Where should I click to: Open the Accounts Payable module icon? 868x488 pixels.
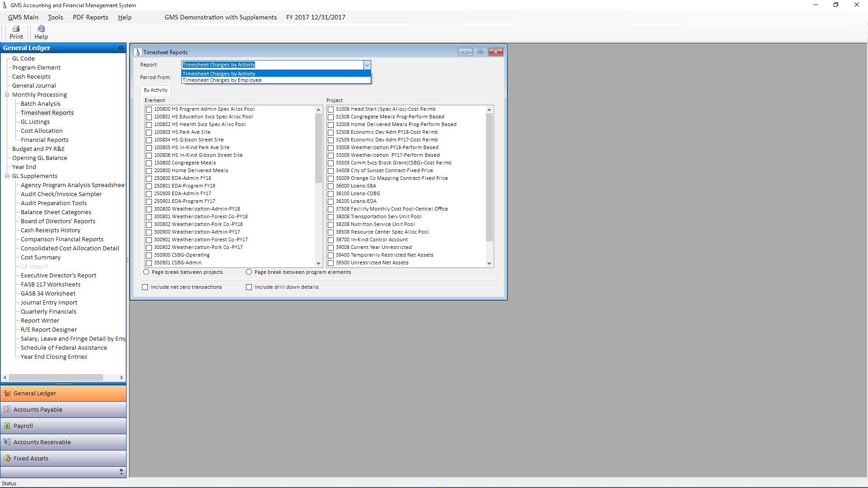tap(7, 409)
